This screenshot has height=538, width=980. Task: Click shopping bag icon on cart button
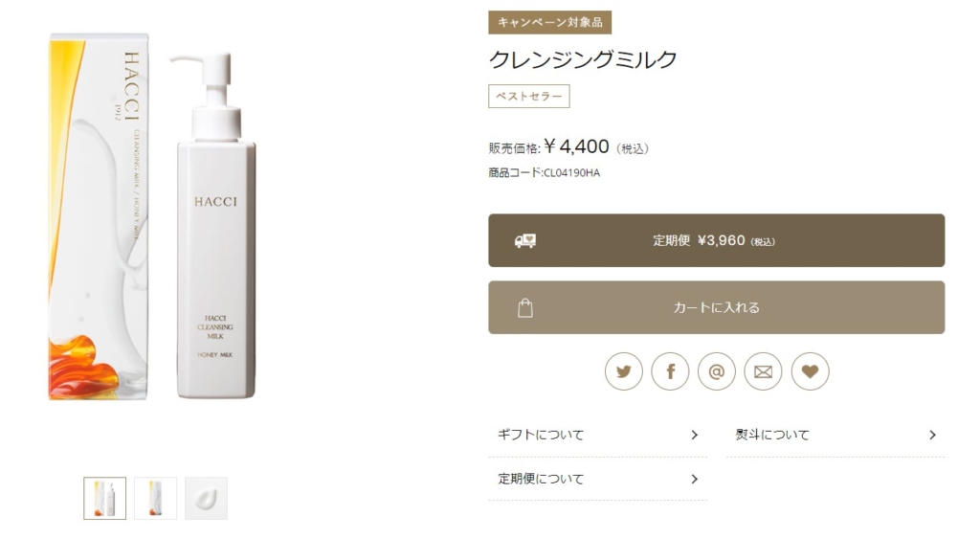point(525,308)
